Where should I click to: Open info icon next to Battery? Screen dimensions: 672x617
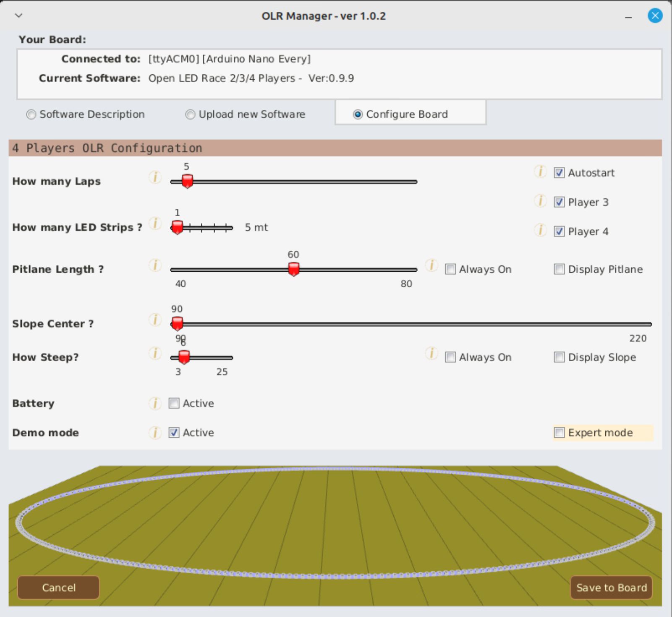click(x=155, y=403)
